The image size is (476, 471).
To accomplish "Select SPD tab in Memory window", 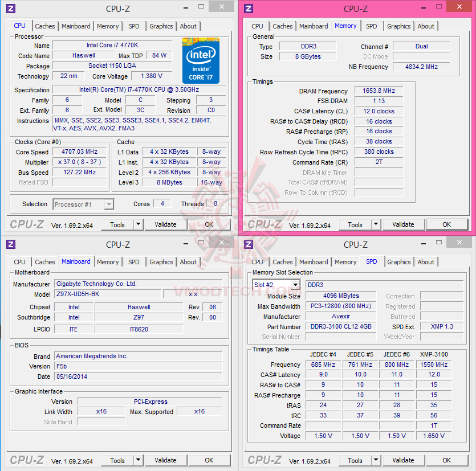I will (372, 26).
